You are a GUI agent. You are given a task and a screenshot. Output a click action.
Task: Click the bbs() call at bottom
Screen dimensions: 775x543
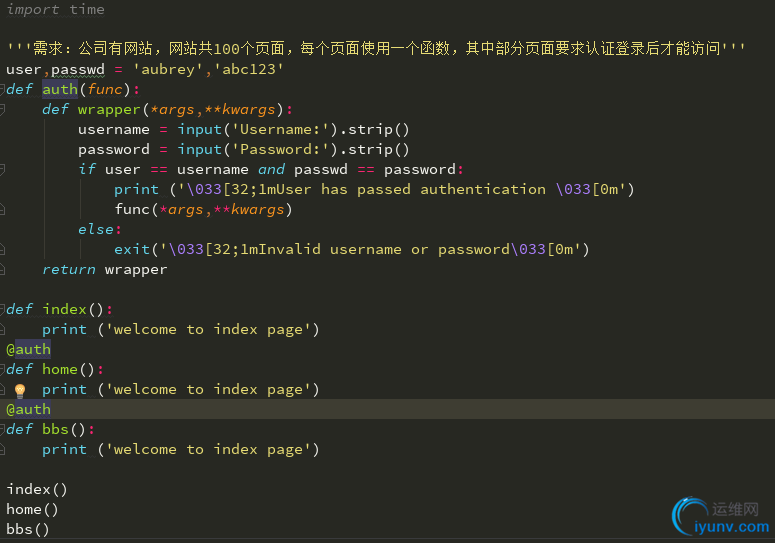[x=28, y=529]
